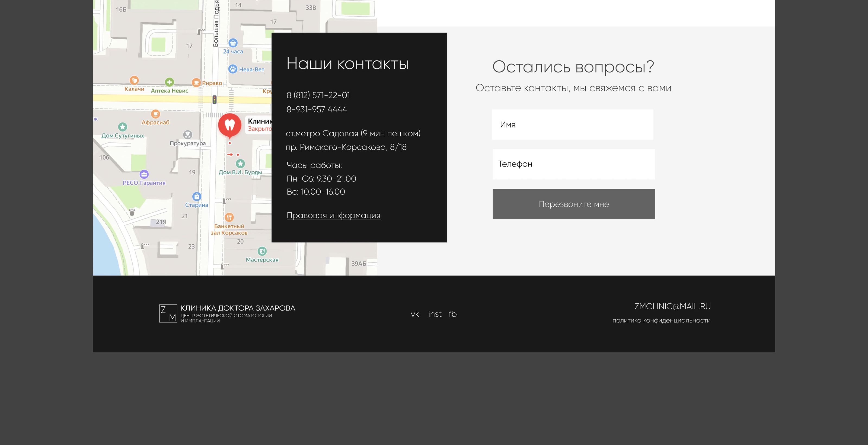Click the red tooth clinic map pin

(229, 125)
